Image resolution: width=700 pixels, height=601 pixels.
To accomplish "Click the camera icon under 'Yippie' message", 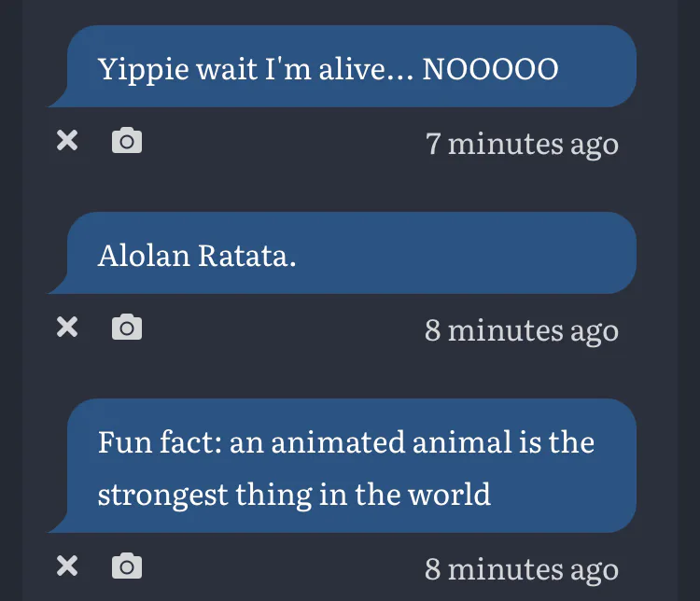I will tap(127, 142).
